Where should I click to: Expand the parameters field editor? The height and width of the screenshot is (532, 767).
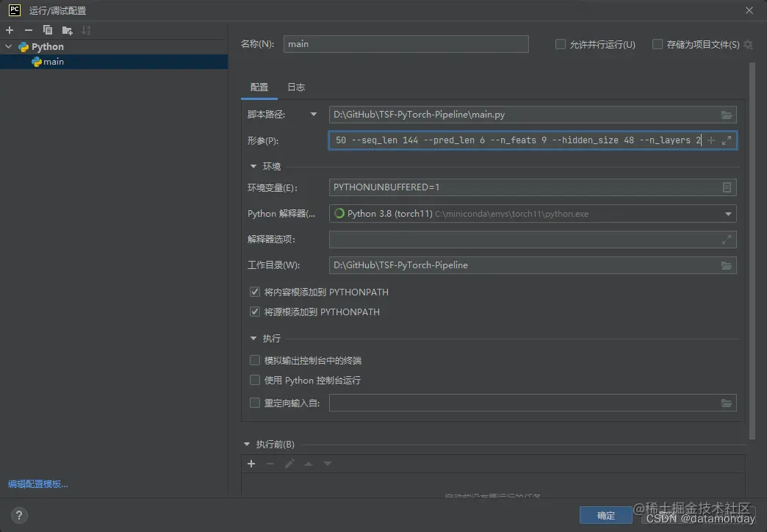(x=727, y=140)
